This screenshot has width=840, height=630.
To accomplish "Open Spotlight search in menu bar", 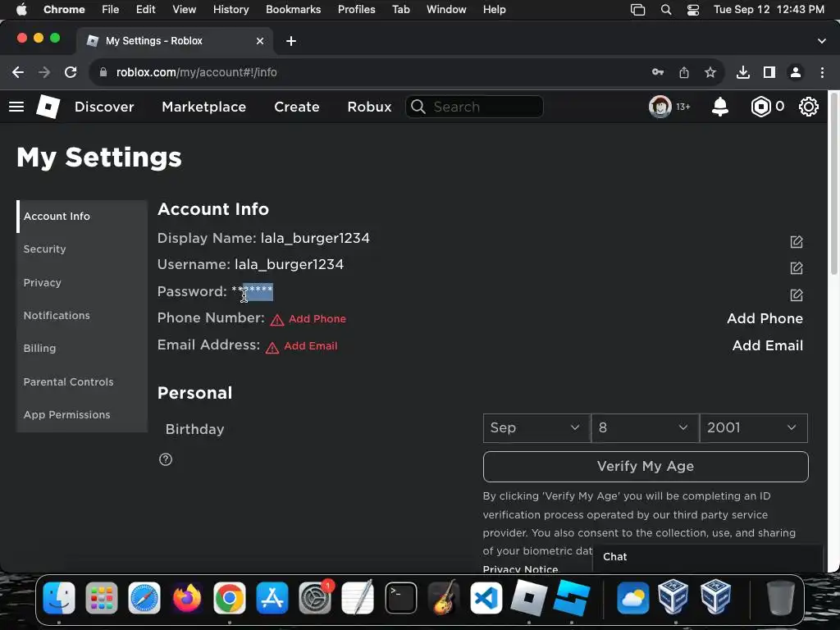I will pos(666,10).
